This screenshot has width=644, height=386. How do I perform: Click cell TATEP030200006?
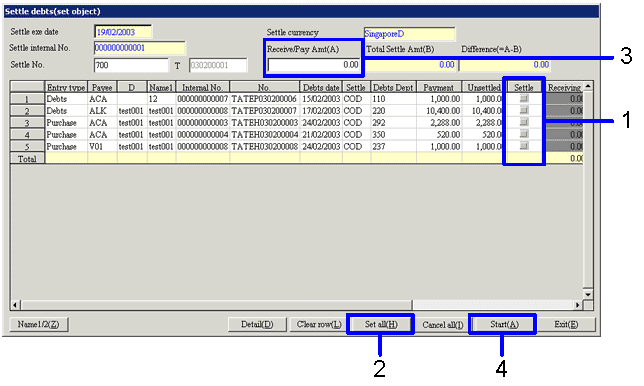coord(264,99)
